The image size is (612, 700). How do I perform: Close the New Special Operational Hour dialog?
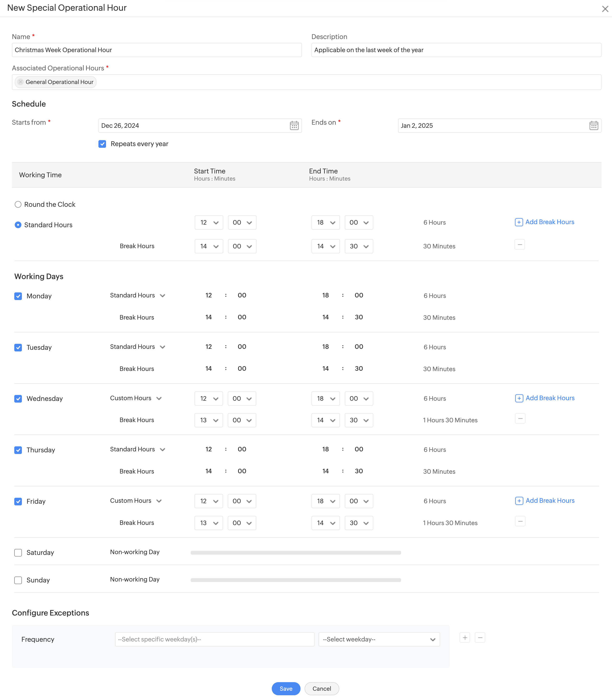tap(605, 9)
